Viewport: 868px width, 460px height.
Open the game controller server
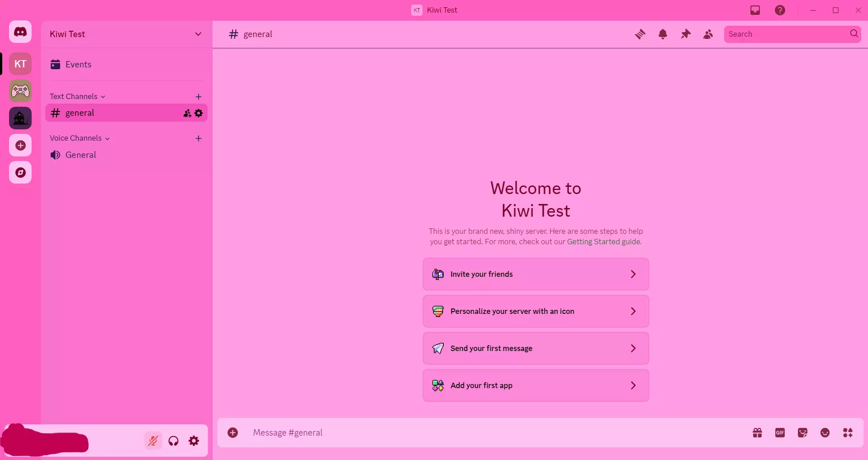click(20, 91)
